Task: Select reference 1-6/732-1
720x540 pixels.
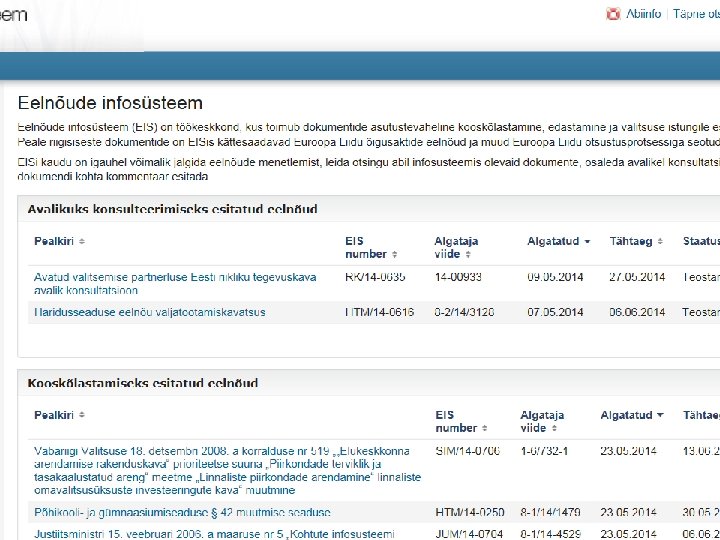Action: click(x=544, y=451)
